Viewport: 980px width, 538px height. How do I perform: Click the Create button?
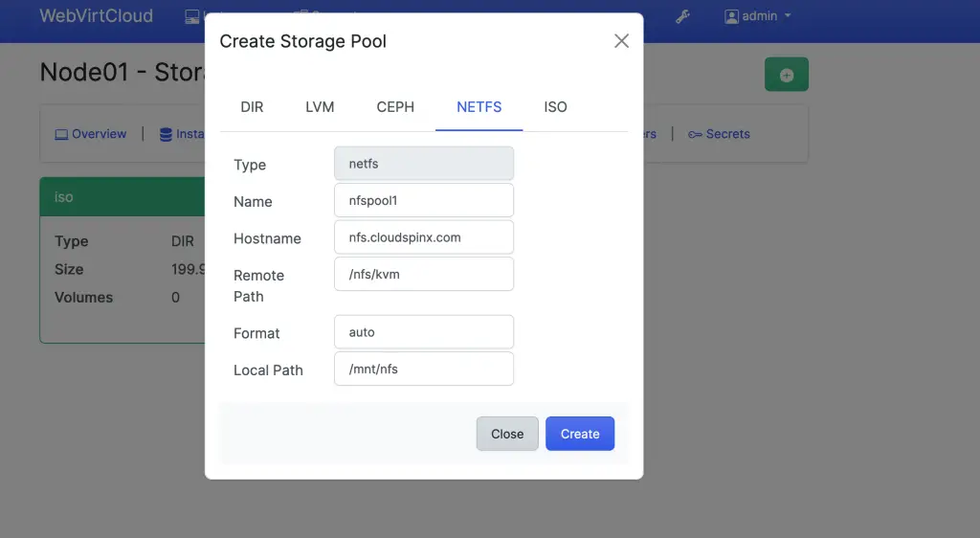(580, 434)
